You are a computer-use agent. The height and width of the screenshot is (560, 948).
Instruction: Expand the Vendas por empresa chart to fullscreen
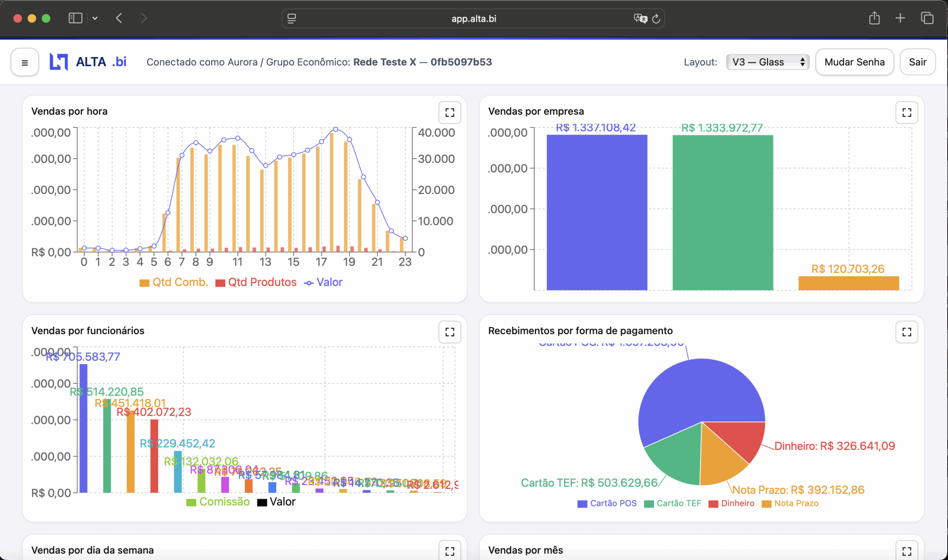click(907, 113)
